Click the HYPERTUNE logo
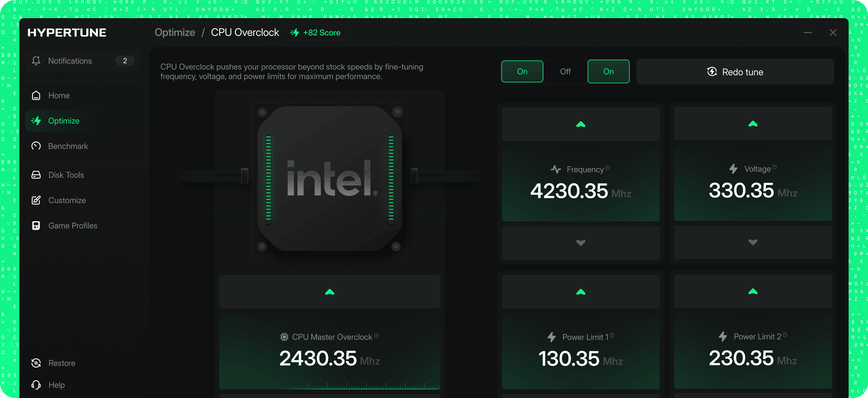The height and width of the screenshot is (398, 868). (x=67, y=32)
